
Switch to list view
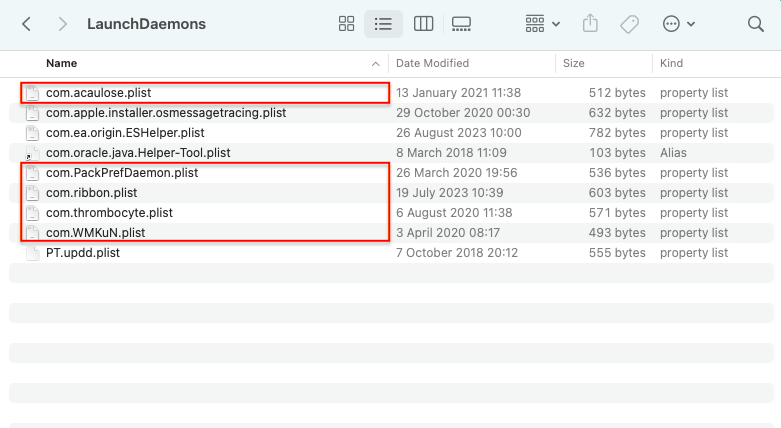coord(382,23)
